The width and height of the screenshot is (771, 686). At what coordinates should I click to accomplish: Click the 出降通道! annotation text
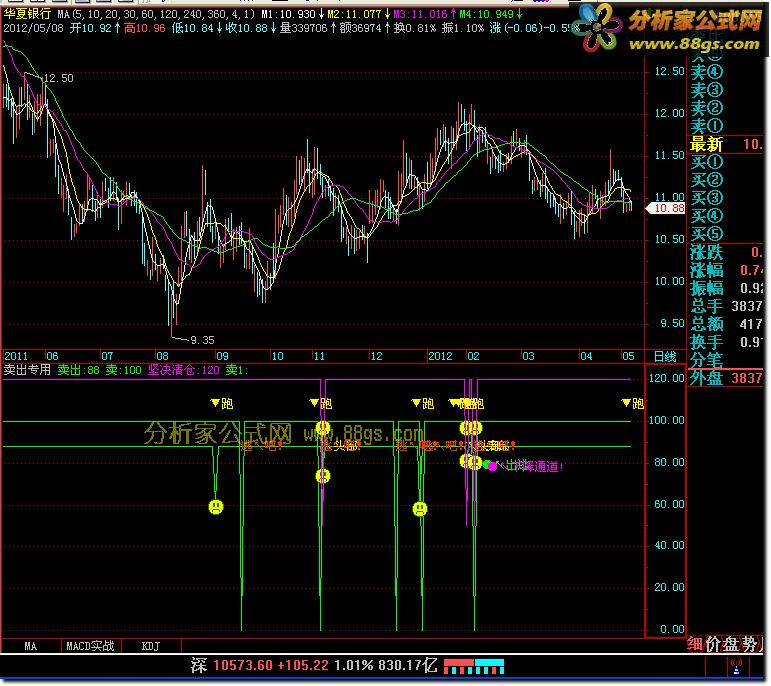(534, 466)
